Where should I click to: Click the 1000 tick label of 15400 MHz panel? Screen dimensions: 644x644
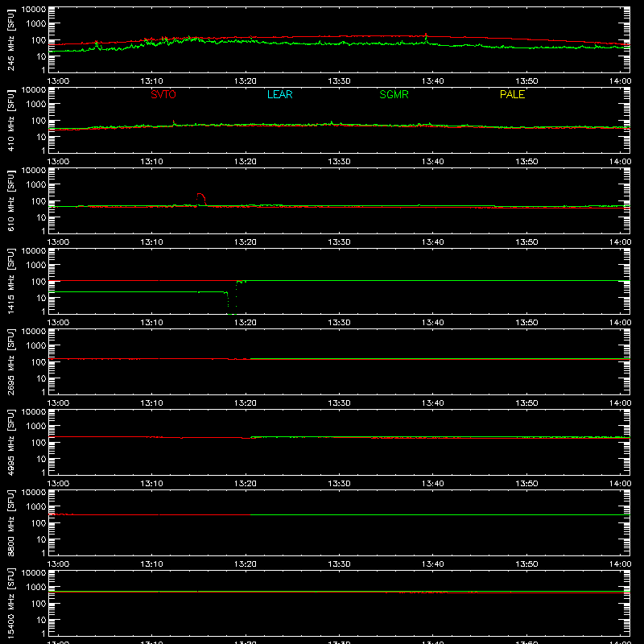(36, 588)
